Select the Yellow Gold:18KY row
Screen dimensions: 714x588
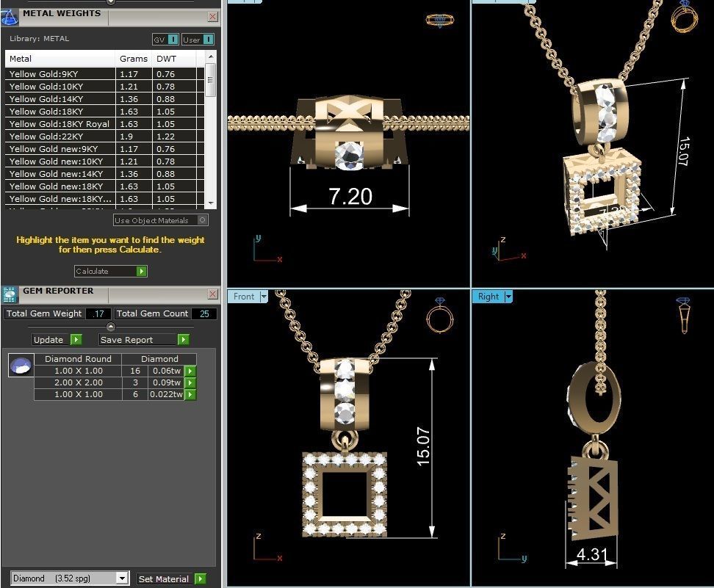[x=105, y=112]
